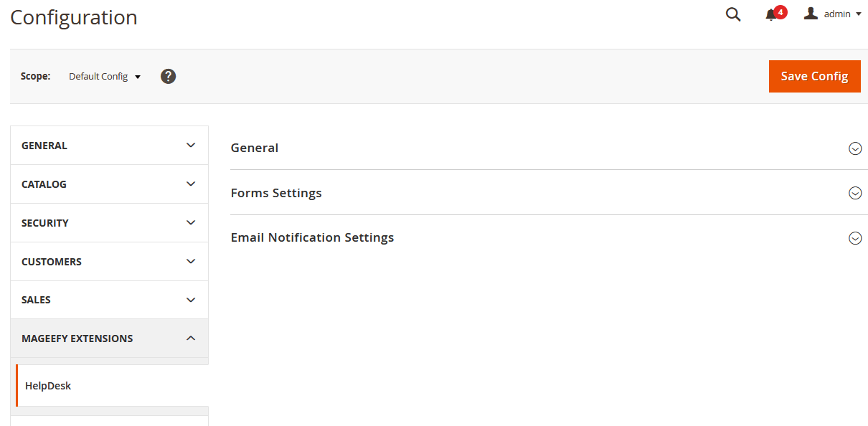
Task: Collapse Mageefy Extensions chevron icon
Action: (x=191, y=338)
